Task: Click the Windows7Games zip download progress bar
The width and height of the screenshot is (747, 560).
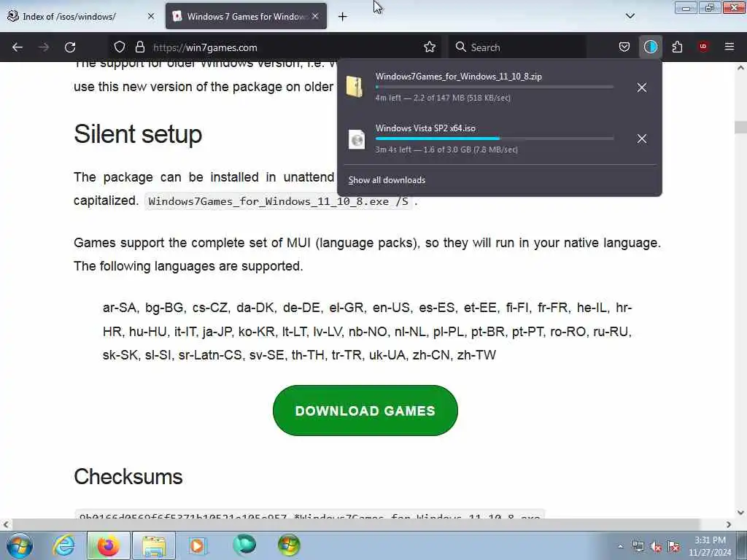Action: (495, 87)
